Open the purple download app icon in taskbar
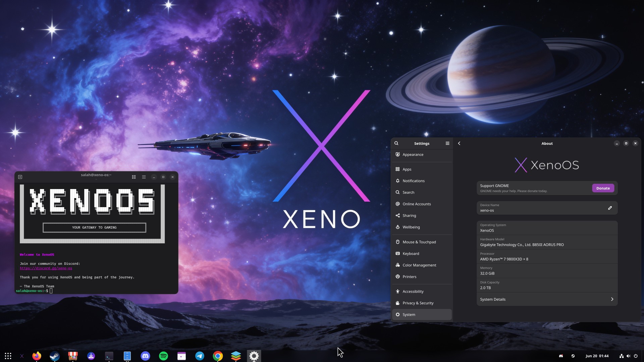 click(91, 356)
